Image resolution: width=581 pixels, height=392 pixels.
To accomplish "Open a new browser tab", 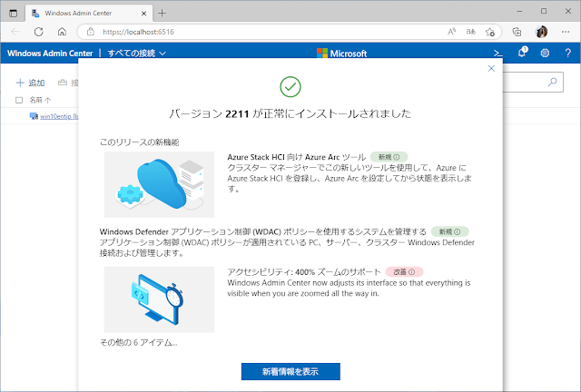I will click(162, 14).
